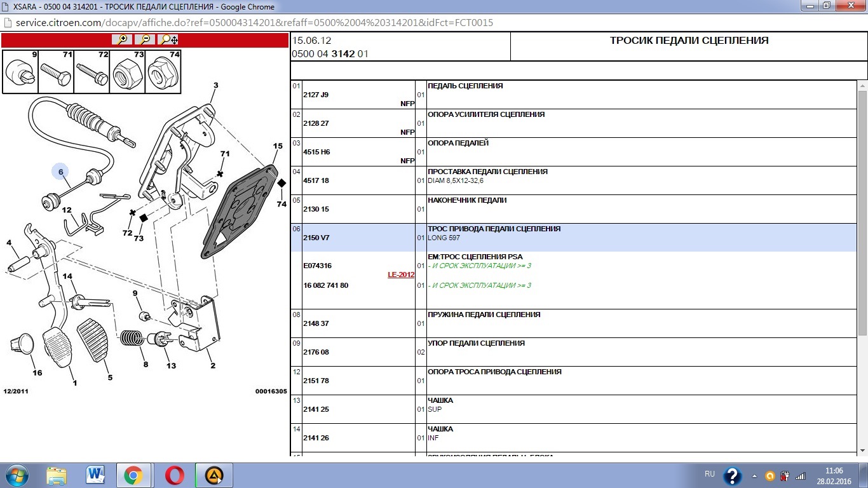Click callout number 3 on the diagram
The image size is (868, 488).
point(215,85)
